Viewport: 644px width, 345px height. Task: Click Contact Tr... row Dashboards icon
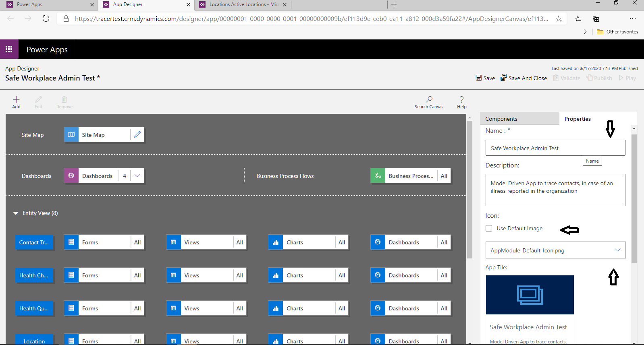tap(378, 242)
